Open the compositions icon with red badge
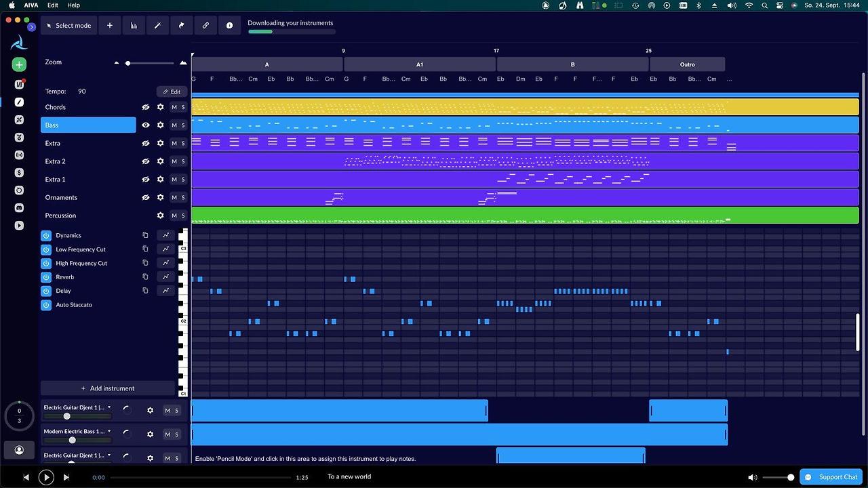This screenshot has height=488, width=868. [x=19, y=84]
